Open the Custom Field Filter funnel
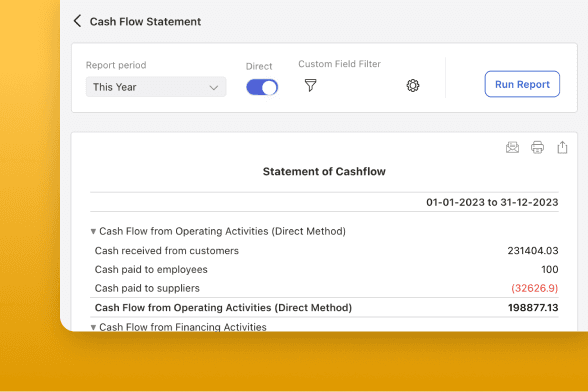The image size is (588, 392). 310,85
